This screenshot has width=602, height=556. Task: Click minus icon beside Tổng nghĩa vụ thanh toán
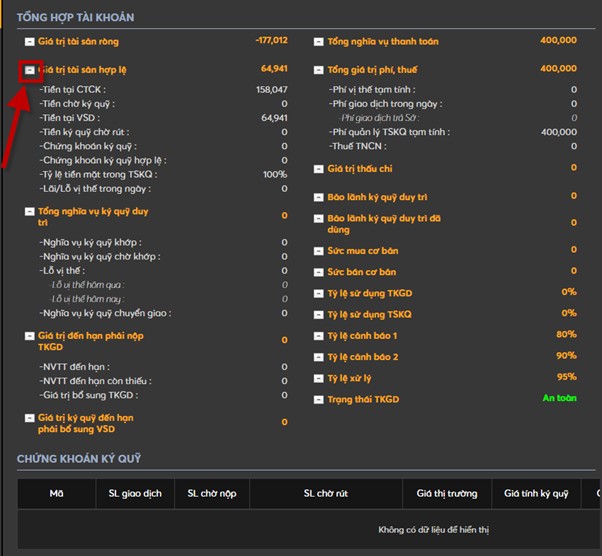tap(319, 42)
